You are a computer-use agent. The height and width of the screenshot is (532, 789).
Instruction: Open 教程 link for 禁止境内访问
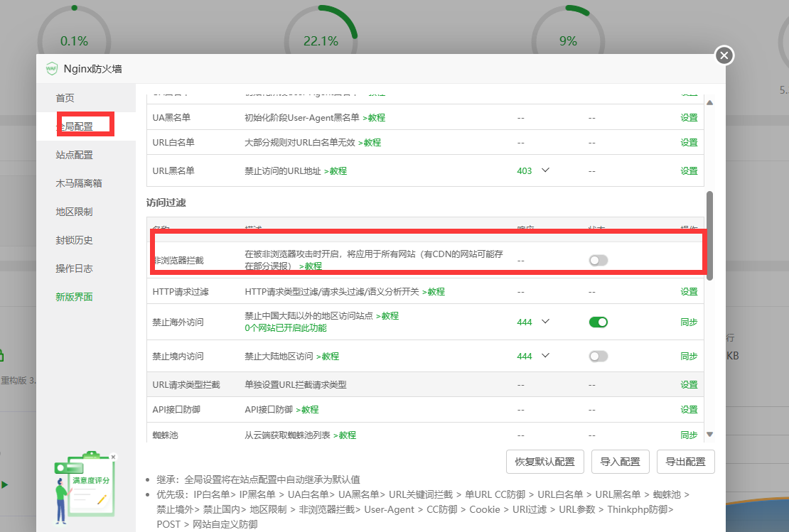328,356
